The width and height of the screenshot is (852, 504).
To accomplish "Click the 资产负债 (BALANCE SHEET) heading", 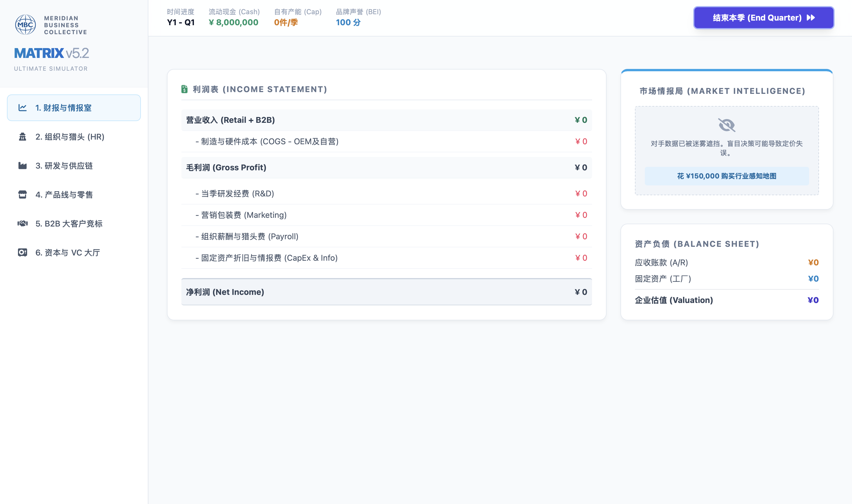I will click(697, 244).
